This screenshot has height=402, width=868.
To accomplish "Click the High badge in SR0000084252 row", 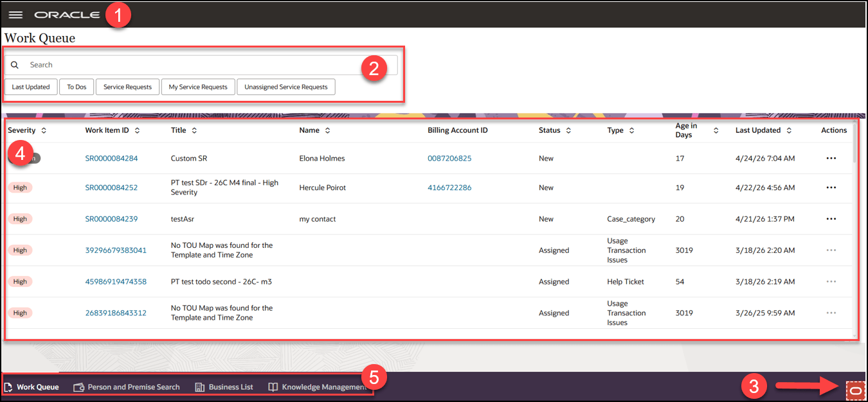I will point(20,188).
